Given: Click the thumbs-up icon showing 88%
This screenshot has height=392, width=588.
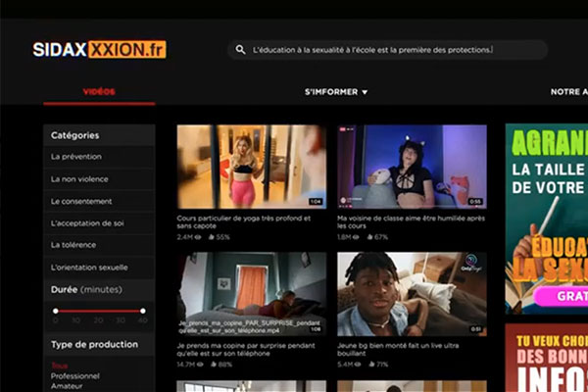Looking at the screenshot, I should (211, 364).
